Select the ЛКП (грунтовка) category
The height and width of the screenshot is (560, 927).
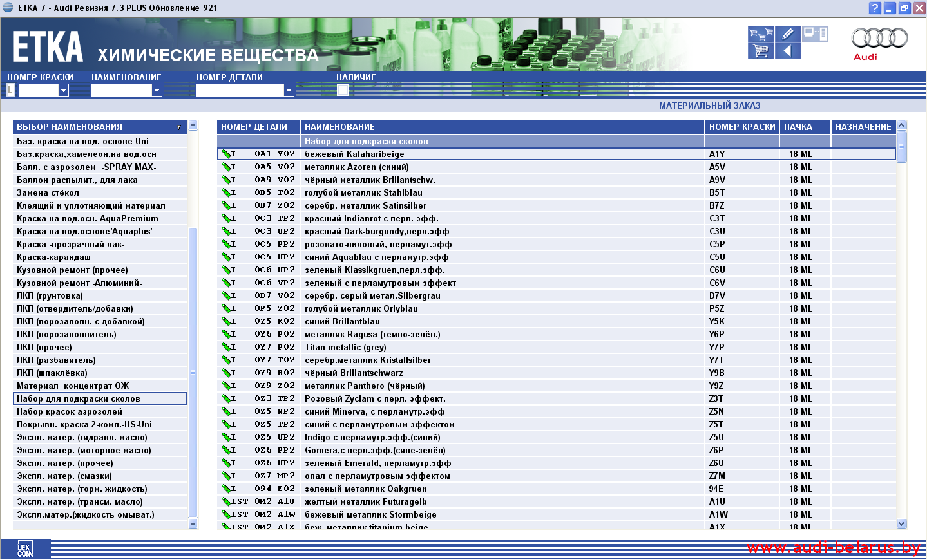pos(100,295)
